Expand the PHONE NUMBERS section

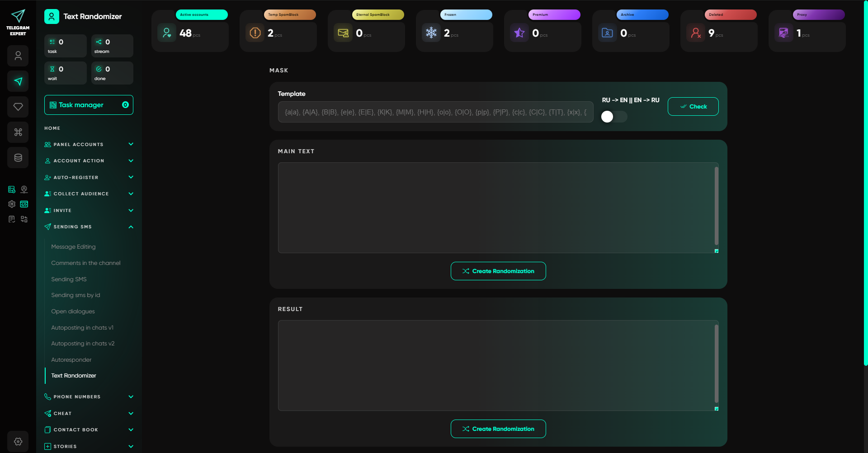tap(89, 396)
